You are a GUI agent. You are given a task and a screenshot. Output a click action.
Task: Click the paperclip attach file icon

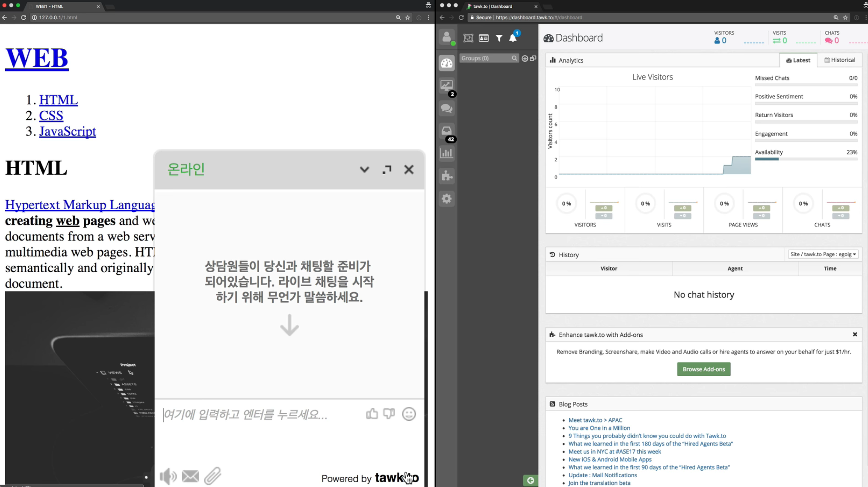[213, 476]
